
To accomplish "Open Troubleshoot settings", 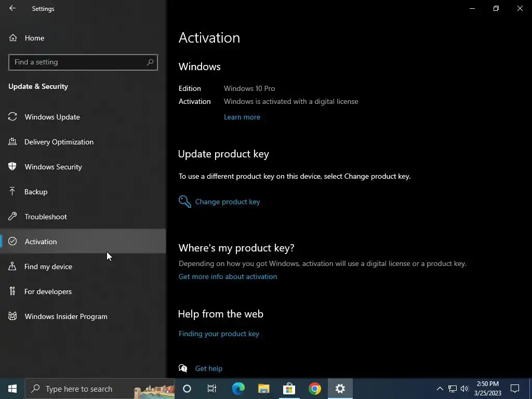I will tap(83, 217).
